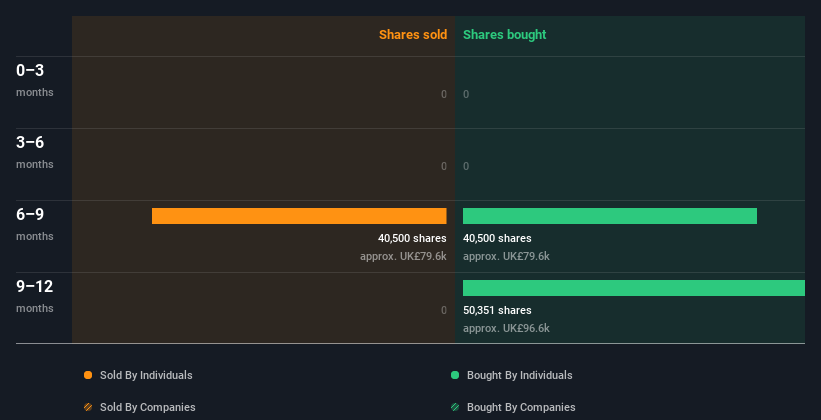821x420 pixels.
Task: Click the Shares bought column header
Action: pos(505,35)
